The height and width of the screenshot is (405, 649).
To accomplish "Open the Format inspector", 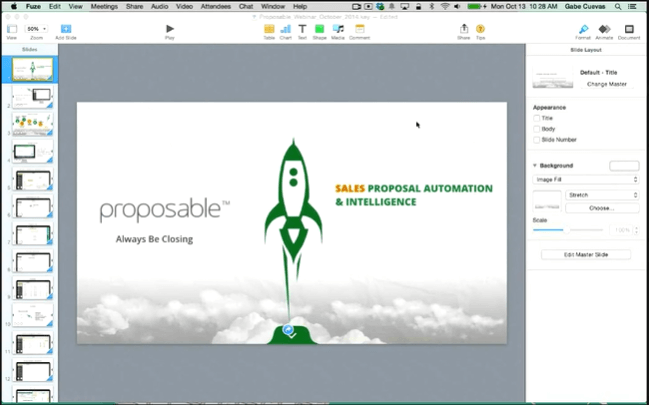I will coord(583,29).
